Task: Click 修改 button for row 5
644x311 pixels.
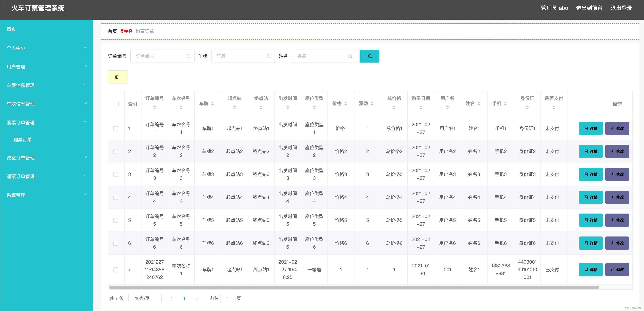Action: pyautogui.click(x=617, y=220)
